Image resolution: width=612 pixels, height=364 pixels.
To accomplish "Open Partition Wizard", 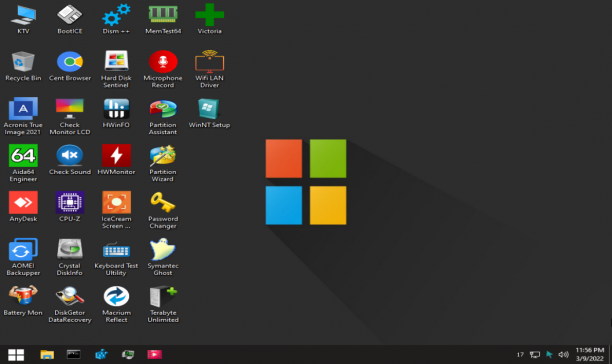I will click(x=163, y=163).
